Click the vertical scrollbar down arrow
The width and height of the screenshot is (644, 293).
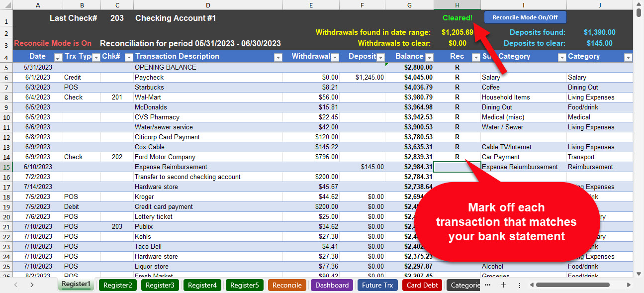639,273
